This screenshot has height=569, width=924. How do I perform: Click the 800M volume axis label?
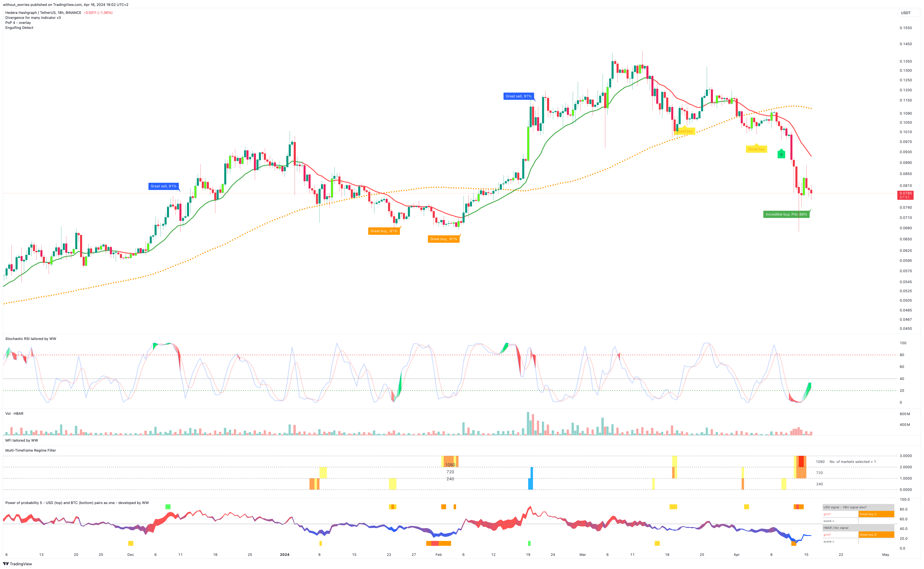(x=905, y=414)
